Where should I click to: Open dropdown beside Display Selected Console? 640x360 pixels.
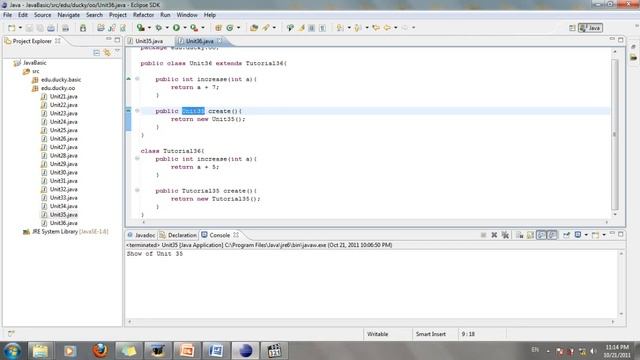coord(586,235)
